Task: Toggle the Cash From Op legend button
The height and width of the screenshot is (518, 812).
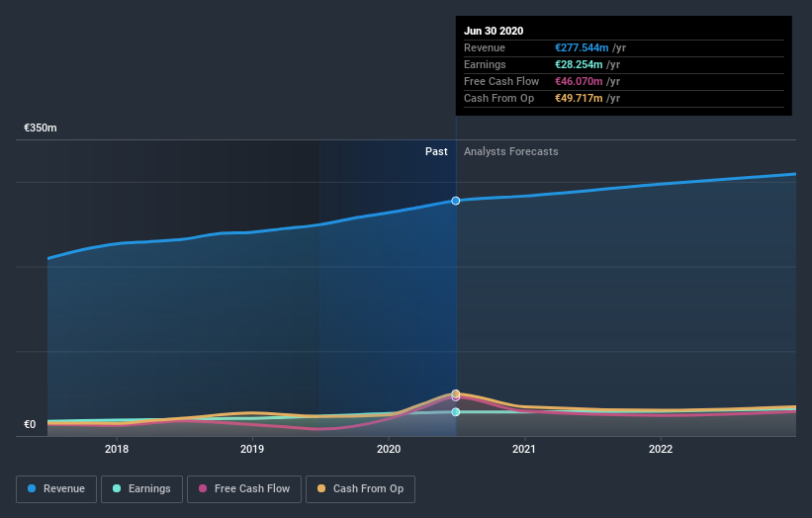Action: [360, 489]
